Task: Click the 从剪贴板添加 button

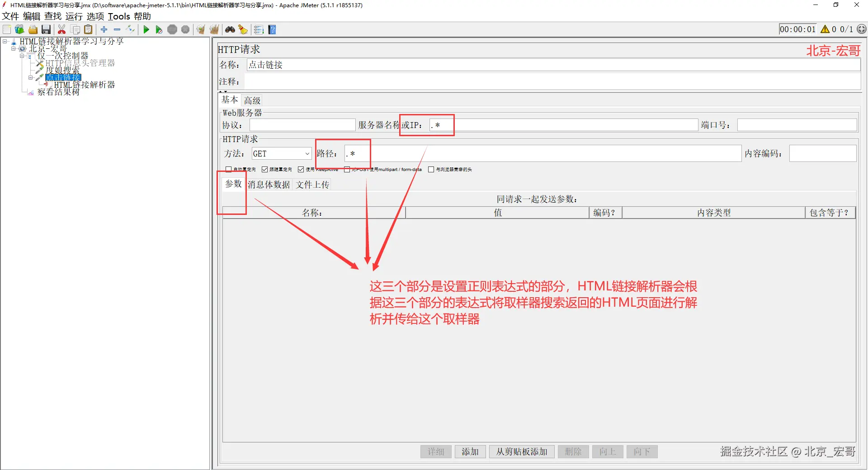Action: [x=522, y=451]
